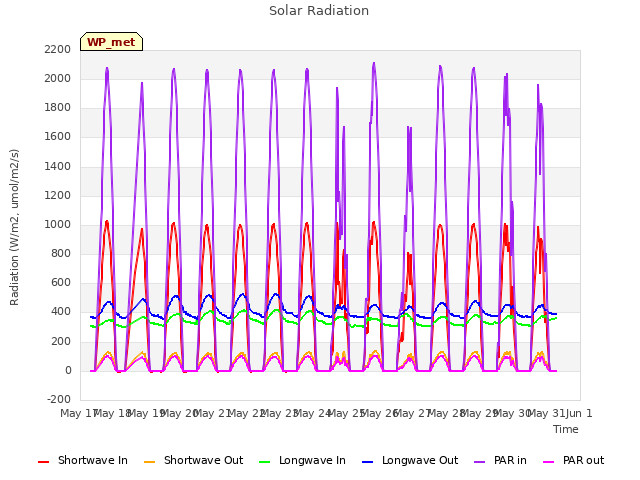The width and height of the screenshot is (640, 480).
Task: Click the 2000 y-axis tick label
Action: point(58,78)
